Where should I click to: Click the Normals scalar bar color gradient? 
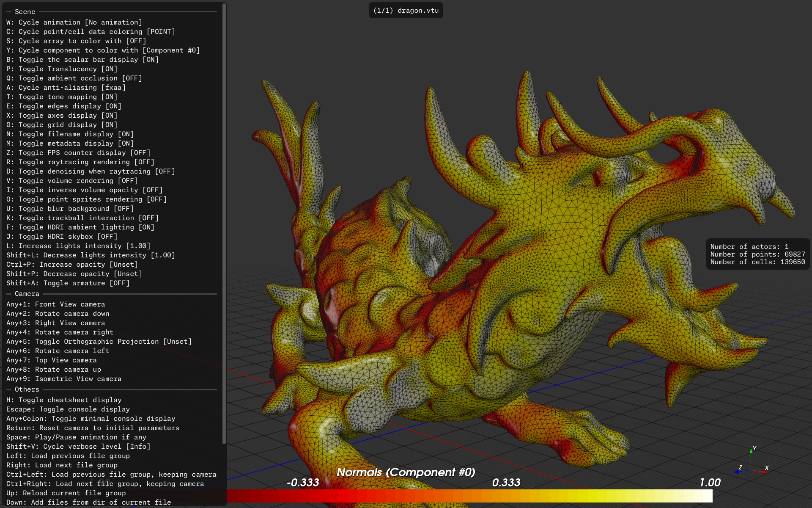pos(469,496)
